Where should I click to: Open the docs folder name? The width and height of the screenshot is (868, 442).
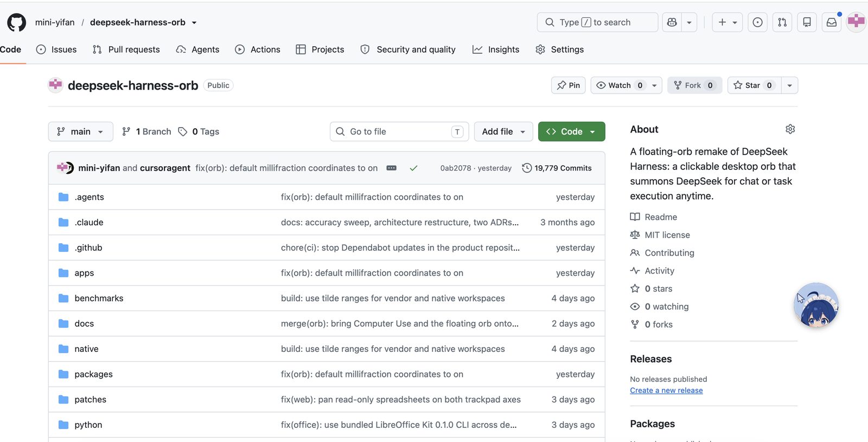pyautogui.click(x=84, y=324)
